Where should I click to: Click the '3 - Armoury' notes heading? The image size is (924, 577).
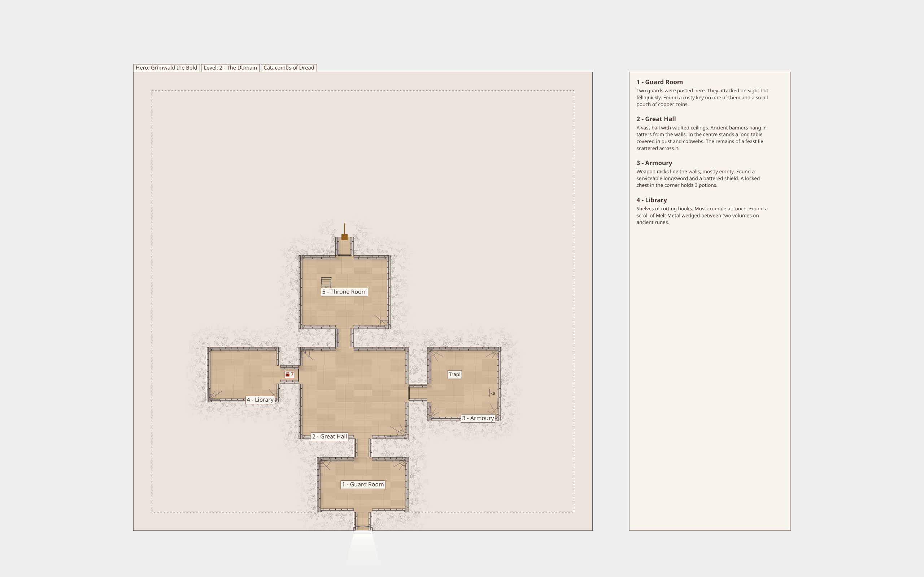click(654, 163)
